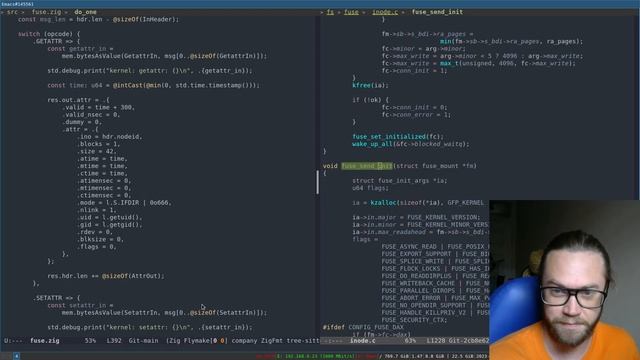The image size is (640, 360).
Task: Click the 'FUSE_ASYNC_READ' flag in right pane
Action: (x=409, y=247)
